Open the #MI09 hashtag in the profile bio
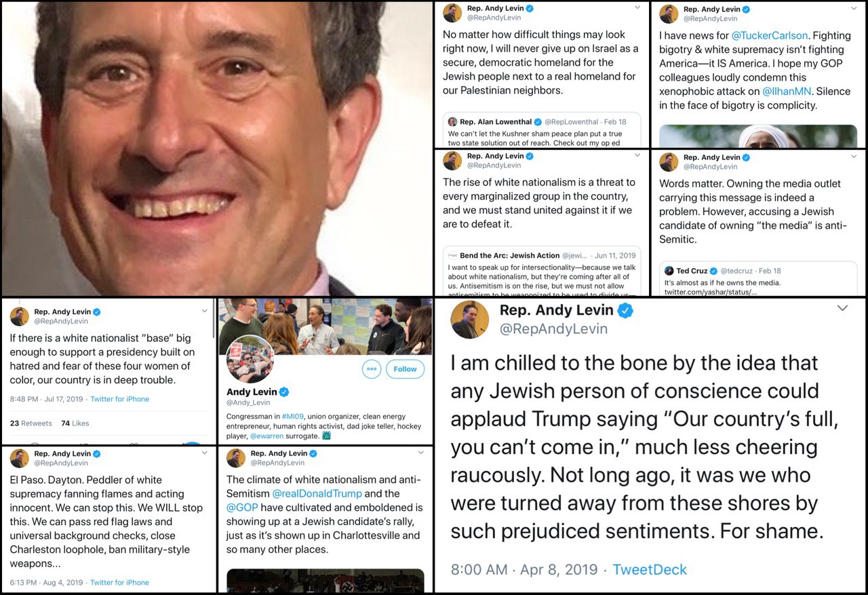 pyautogui.click(x=294, y=416)
